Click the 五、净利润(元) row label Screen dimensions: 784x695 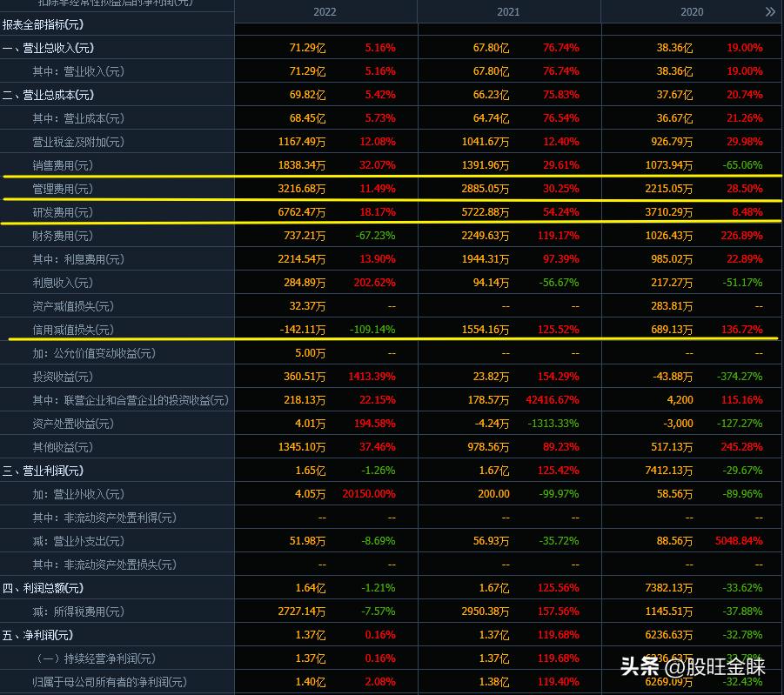[x=37, y=636]
